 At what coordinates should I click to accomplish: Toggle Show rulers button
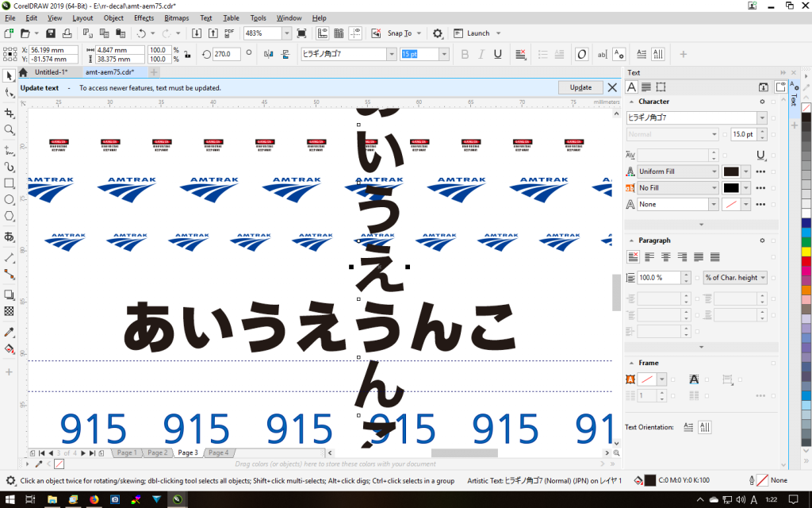tap(322, 33)
